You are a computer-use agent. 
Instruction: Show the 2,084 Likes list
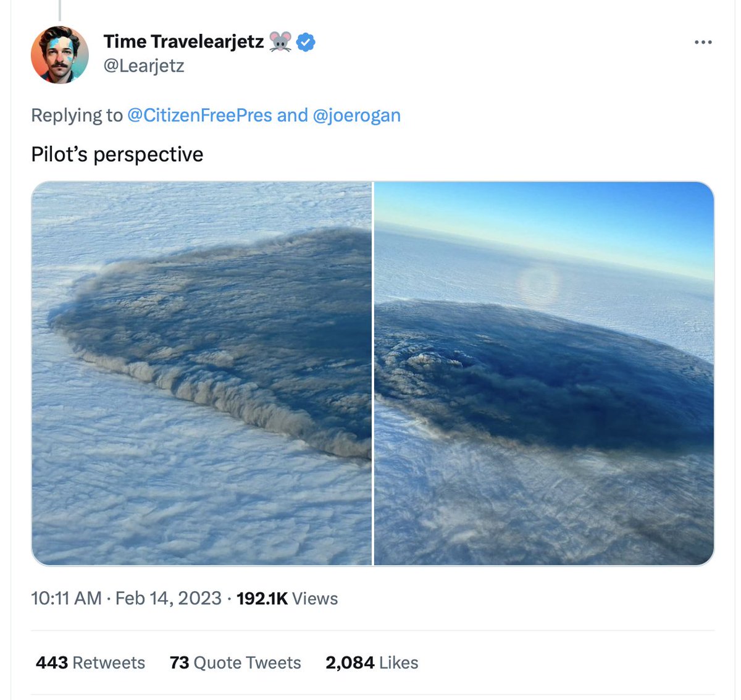(372, 662)
